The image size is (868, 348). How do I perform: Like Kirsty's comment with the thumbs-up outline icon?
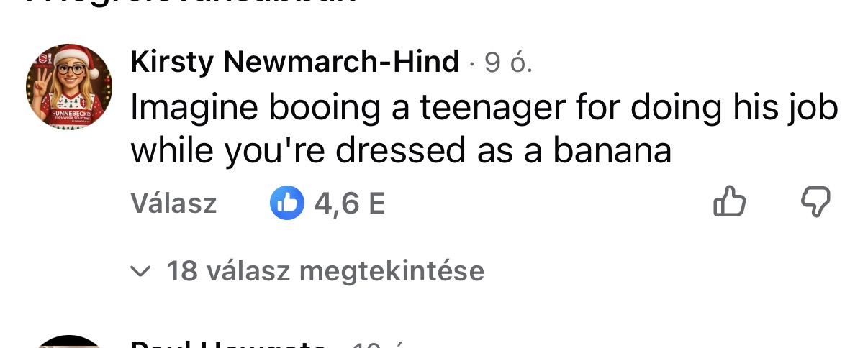729,202
